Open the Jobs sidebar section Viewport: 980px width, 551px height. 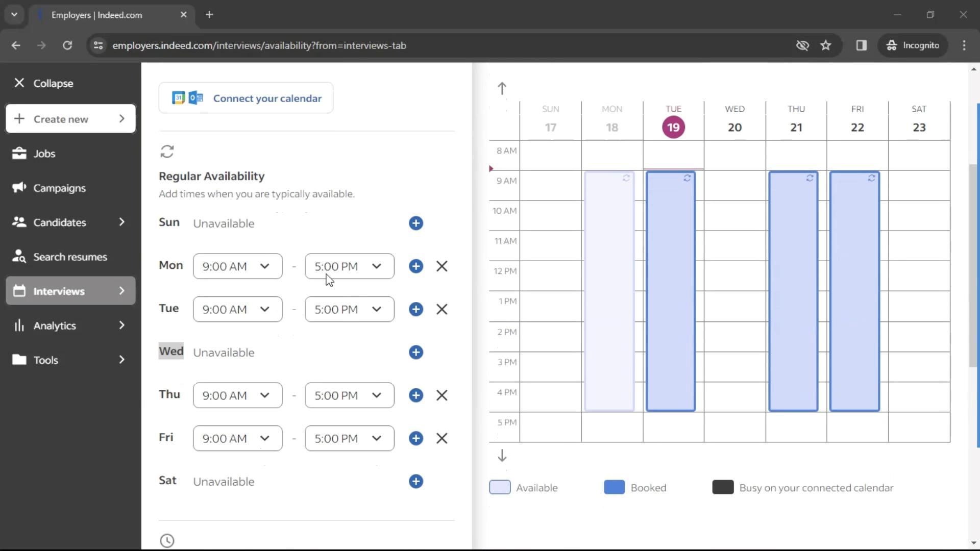click(44, 154)
